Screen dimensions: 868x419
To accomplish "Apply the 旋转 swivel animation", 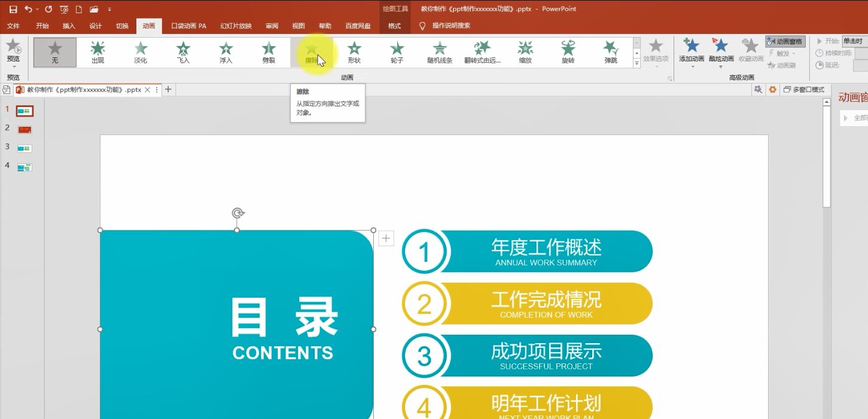I will point(568,52).
